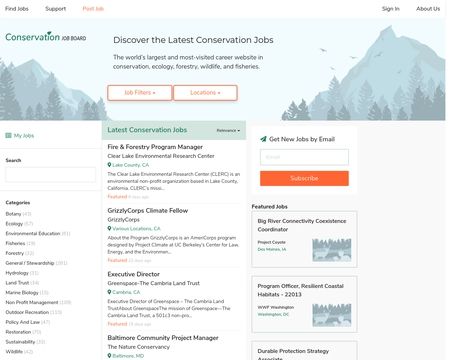Open the Support menu item
Viewport: 450px width, 360px height.
point(56,9)
